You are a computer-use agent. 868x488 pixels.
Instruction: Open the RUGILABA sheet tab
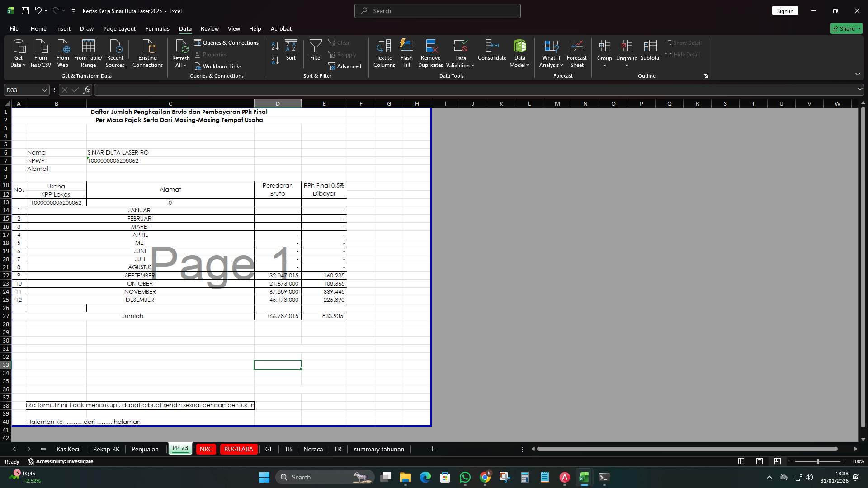238,449
